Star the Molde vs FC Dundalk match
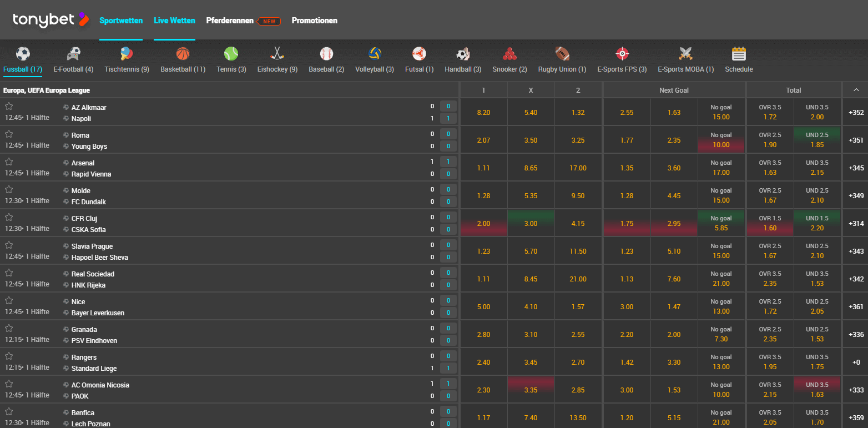 (9, 190)
